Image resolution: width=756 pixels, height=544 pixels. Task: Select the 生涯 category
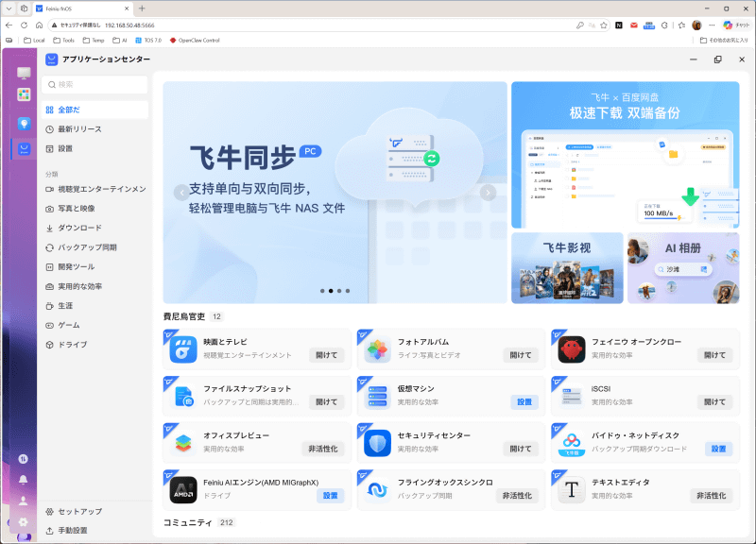click(94, 305)
